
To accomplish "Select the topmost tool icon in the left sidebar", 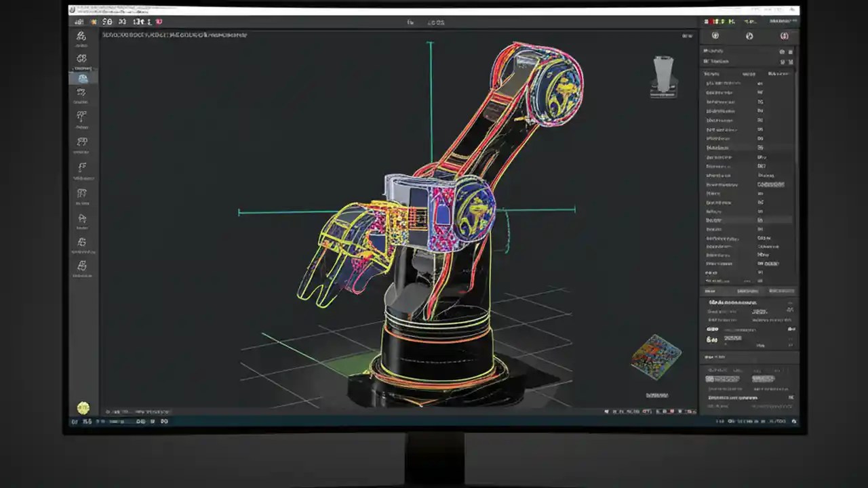I will (x=81, y=36).
